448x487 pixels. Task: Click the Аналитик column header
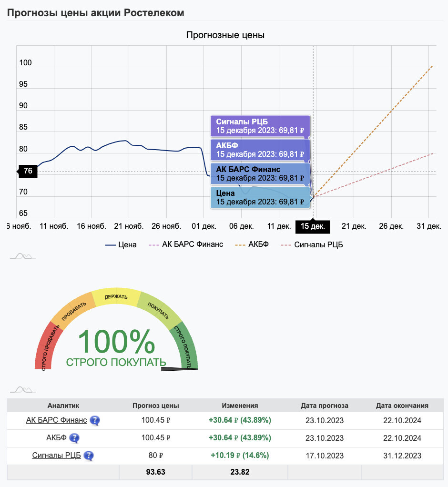pos(63,406)
